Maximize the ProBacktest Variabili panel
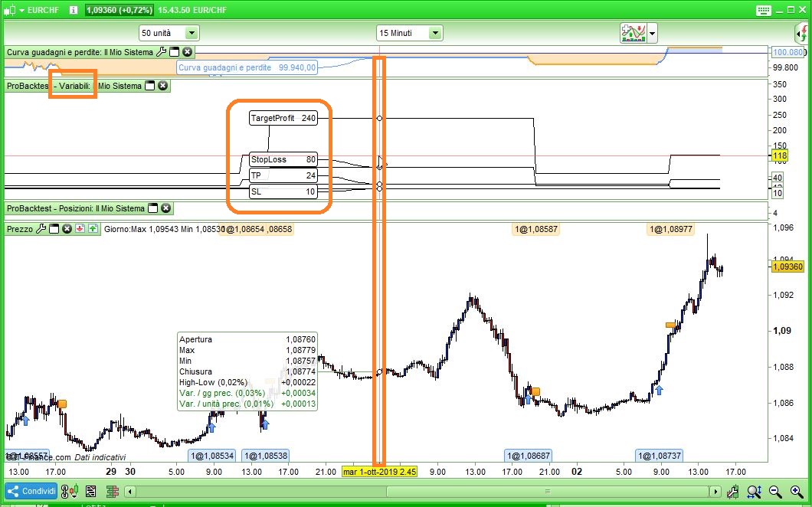This screenshot has height=507, width=812. pos(149,86)
